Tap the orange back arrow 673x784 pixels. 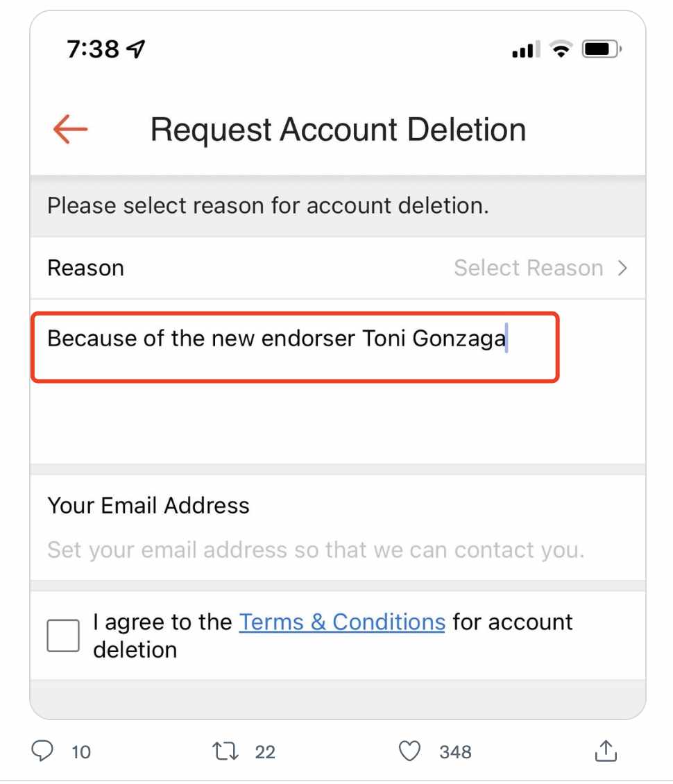point(70,129)
